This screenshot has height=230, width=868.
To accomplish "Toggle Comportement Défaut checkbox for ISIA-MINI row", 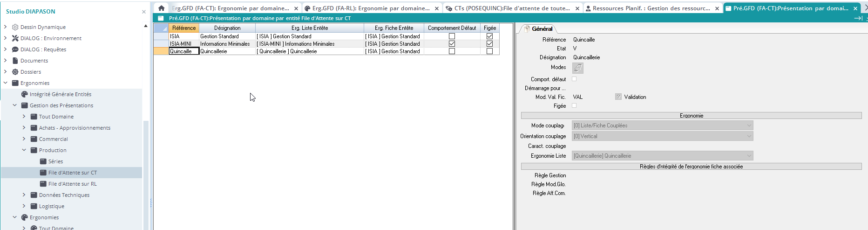I will 452,44.
